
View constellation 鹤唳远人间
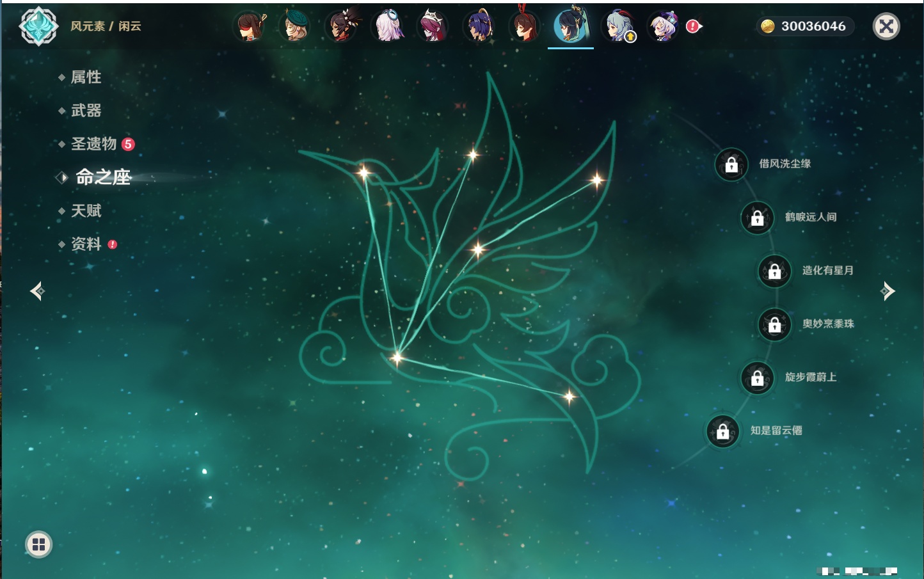(811, 218)
